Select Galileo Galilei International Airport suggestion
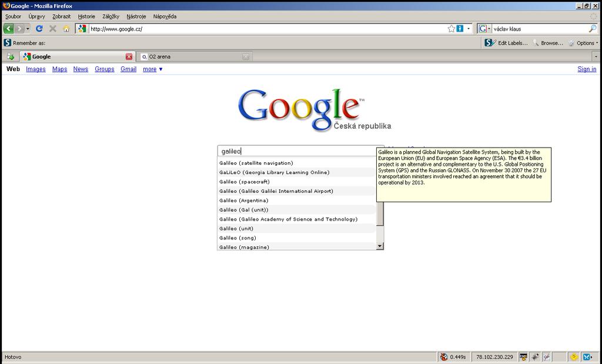This screenshot has height=364, width=602. (x=297, y=191)
